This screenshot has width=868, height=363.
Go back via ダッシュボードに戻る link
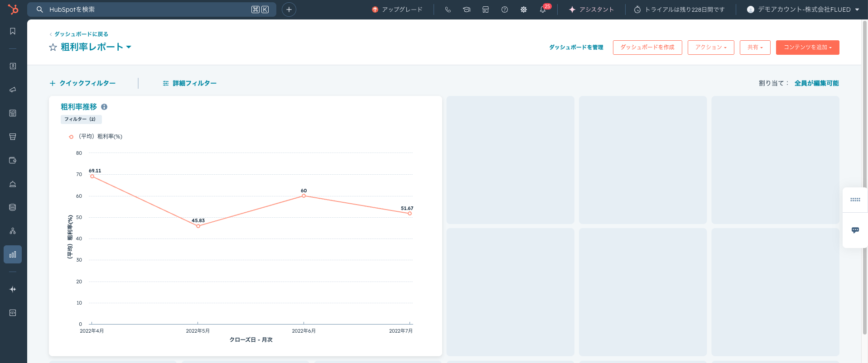point(81,34)
